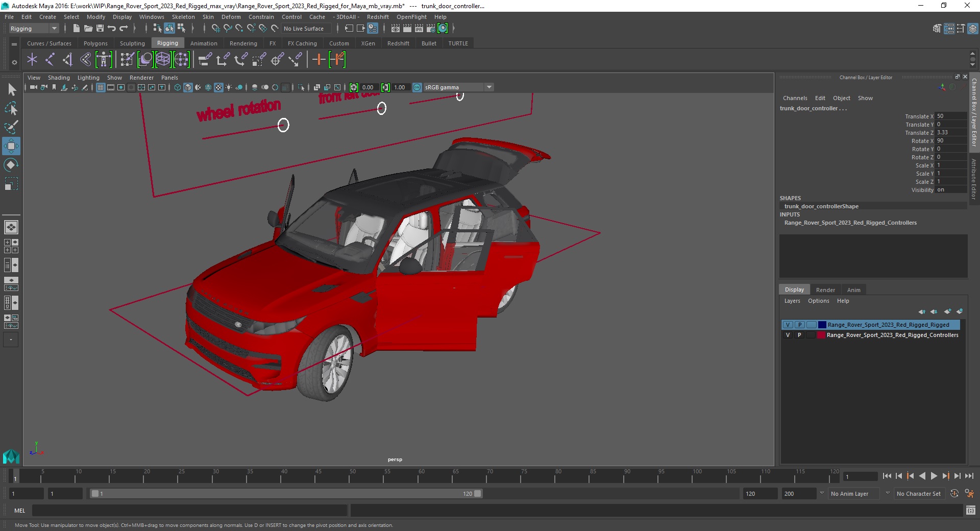
Task: Move selected layer up icon
Action: click(922, 311)
